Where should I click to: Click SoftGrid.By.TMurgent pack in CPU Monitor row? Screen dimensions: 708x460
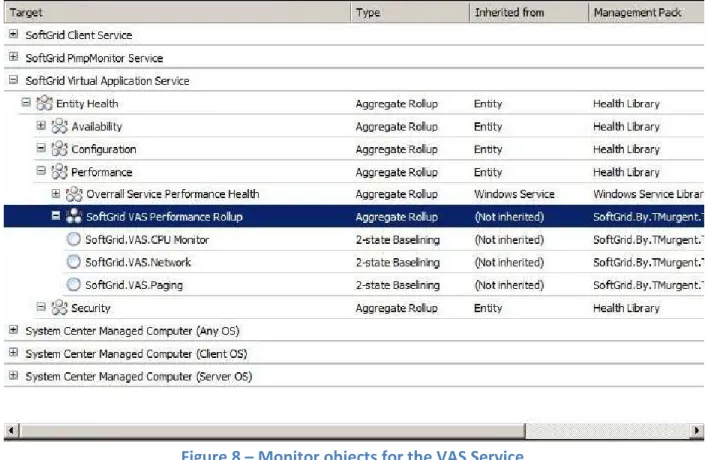(x=648, y=240)
